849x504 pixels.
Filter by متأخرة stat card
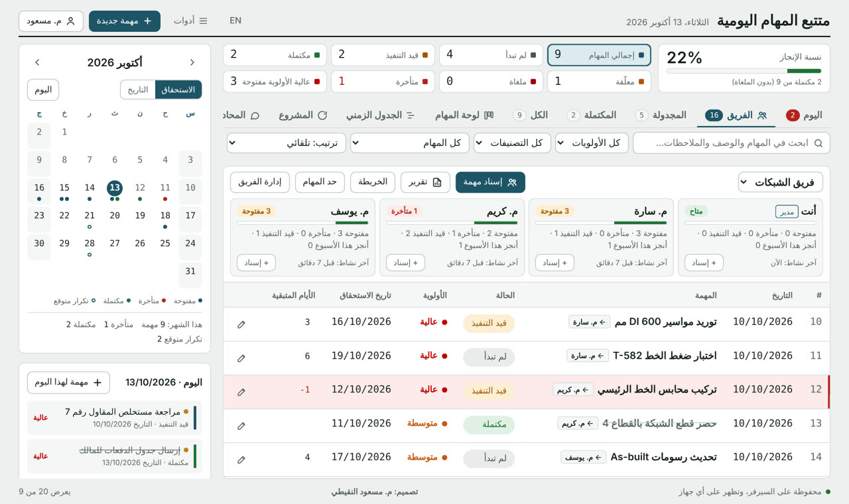(x=383, y=82)
